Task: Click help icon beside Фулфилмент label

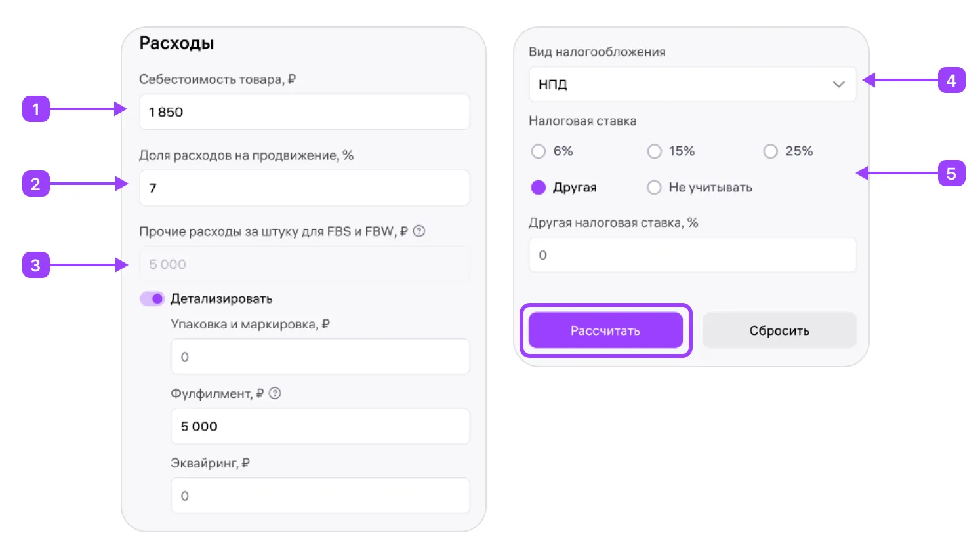Action: click(276, 393)
